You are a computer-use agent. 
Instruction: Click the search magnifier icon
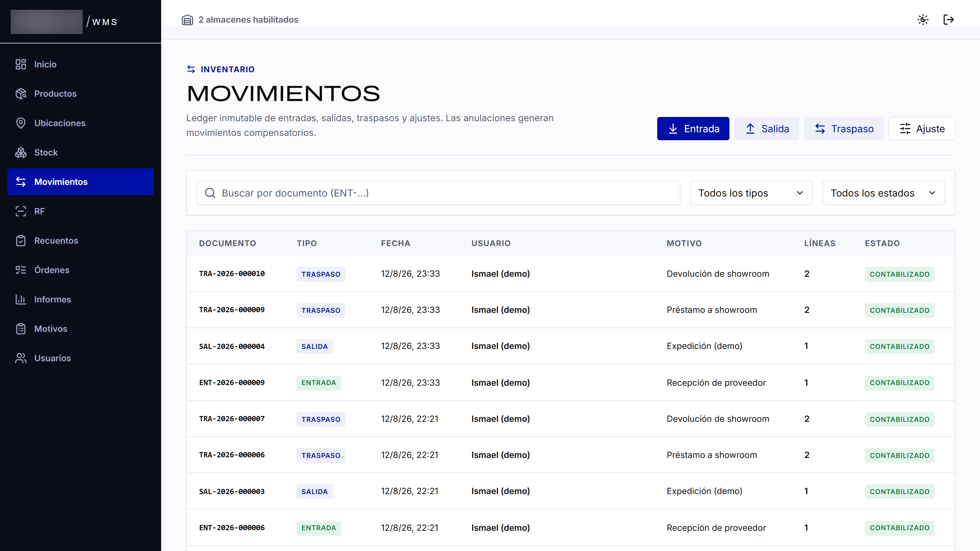click(210, 193)
